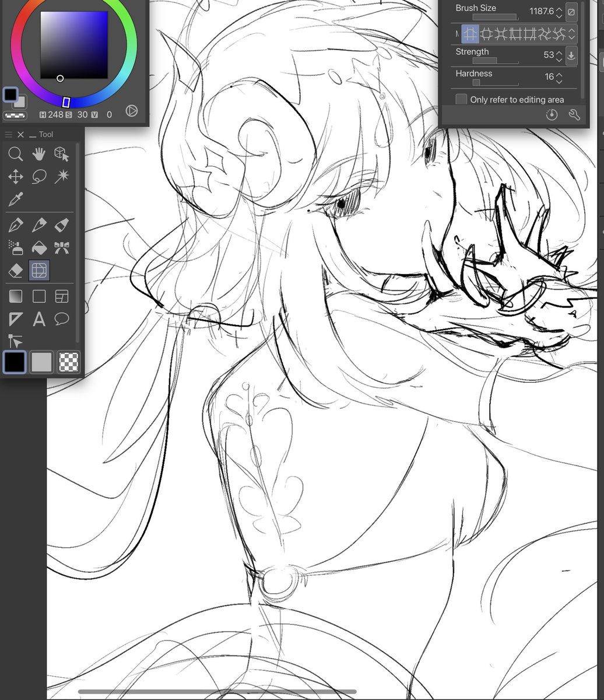Select transparent color under the wheel swatches
This screenshot has width=604, height=700.
pyautogui.click(x=15, y=115)
